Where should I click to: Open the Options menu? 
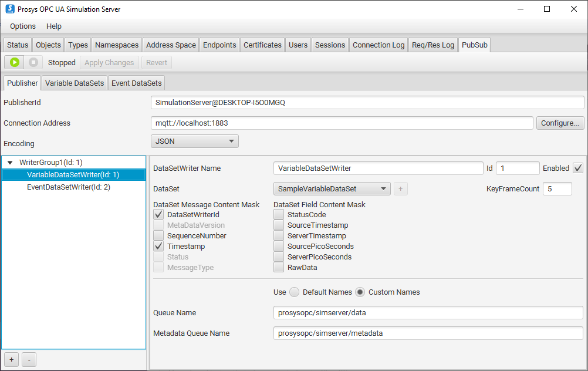(x=23, y=26)
